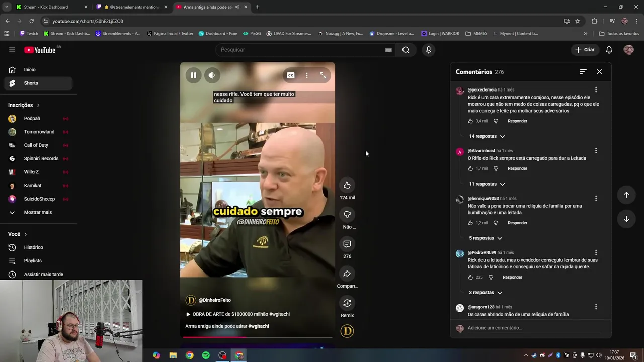
Task: Share the short via Compartilhar icon
Action: point(347,274)
